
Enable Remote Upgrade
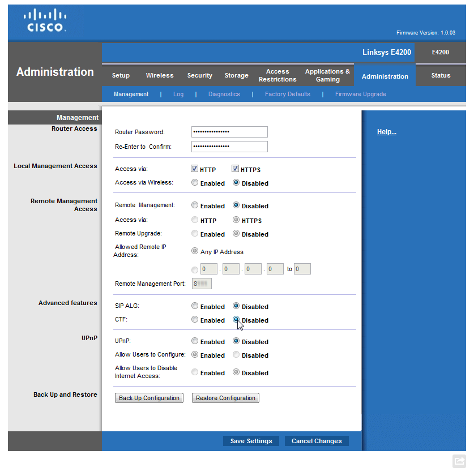(195, 233)
